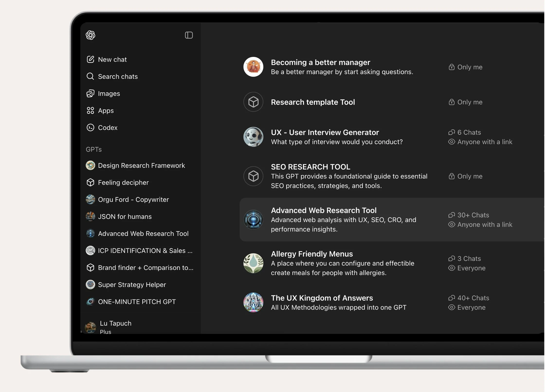The height and width of the screenshot is (392, 545).
Task: Launch Codex from the sidebar
Action: pos(108,127)
